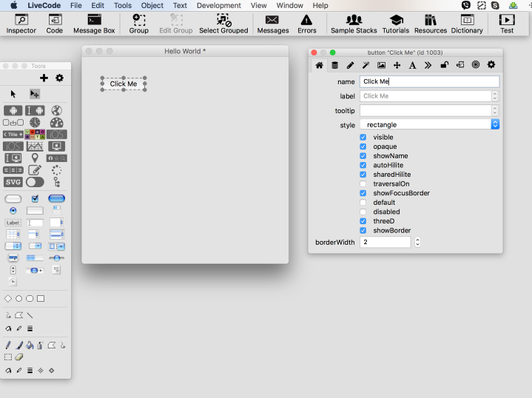Image resolution: width=532 pixels, height=398 pixels.
Task: Select the browser globe widget tool
Action: coord(57,111)
